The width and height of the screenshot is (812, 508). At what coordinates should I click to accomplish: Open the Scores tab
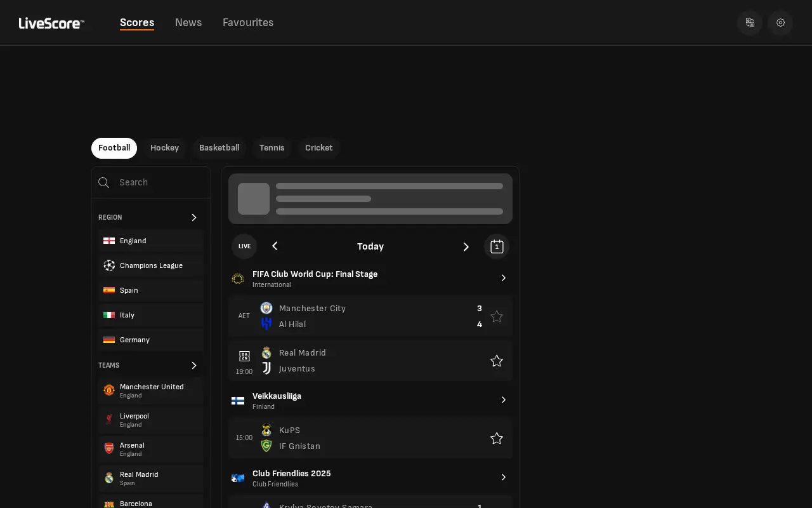click(137, 23)
